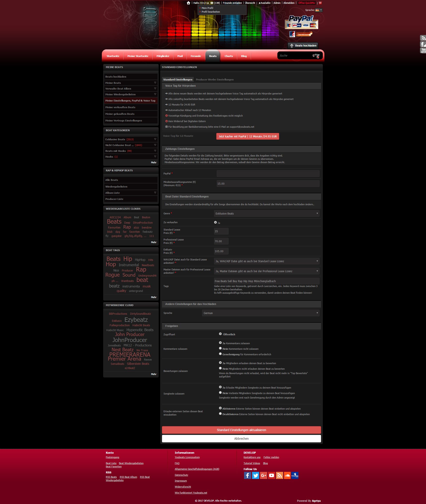Select 'Nein Kommentare nicht zulassen' radio button

coord(220,348)
